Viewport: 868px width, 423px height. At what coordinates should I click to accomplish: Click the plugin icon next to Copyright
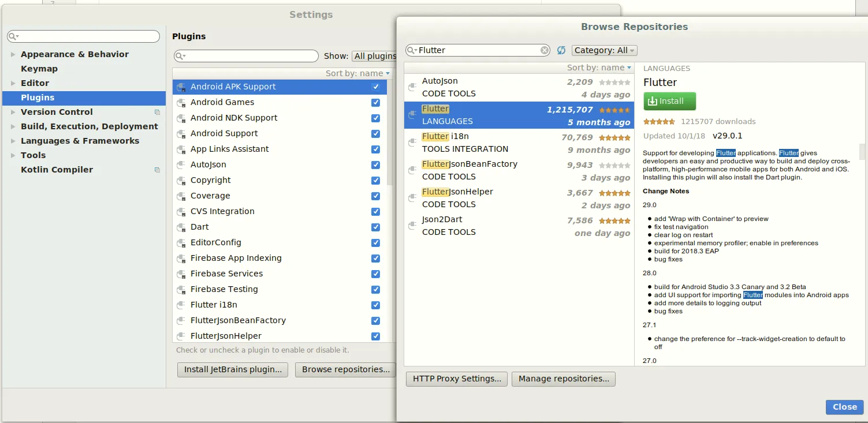(x=181, y=180)
